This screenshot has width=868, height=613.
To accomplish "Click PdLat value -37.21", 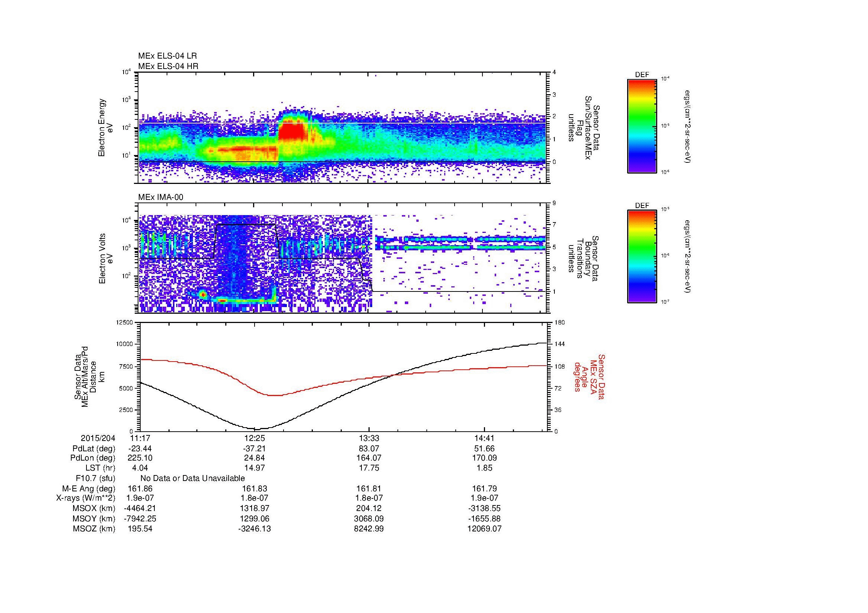I will coord(255,449).
